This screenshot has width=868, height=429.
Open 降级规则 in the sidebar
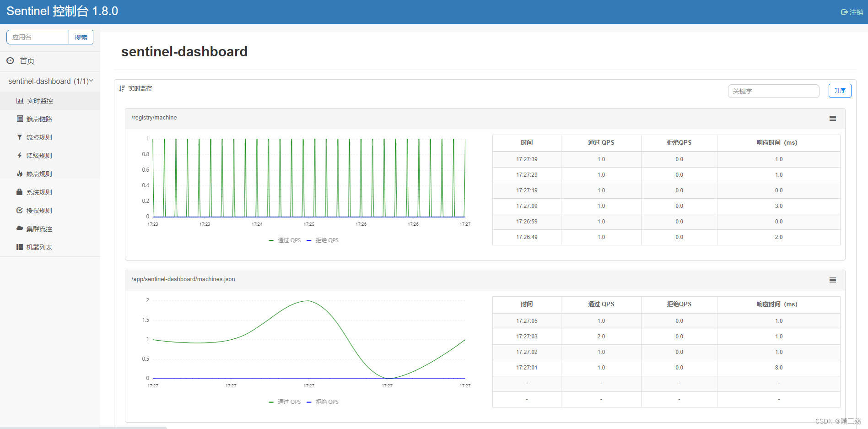(x=50, y=156)
